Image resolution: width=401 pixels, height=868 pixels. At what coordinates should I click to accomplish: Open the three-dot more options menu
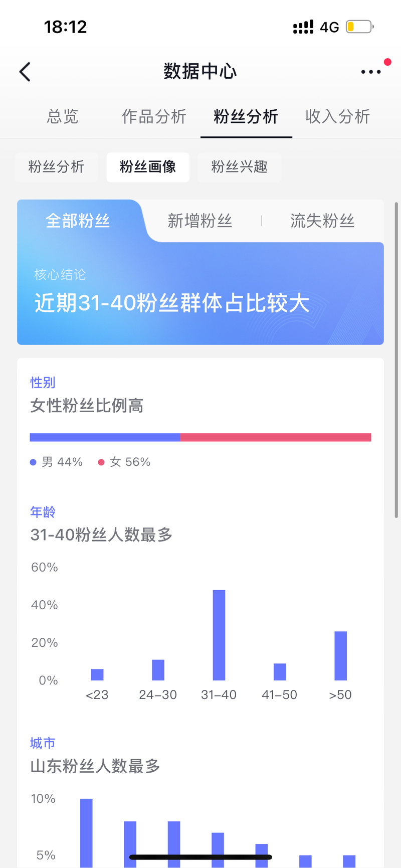(371, 72)
